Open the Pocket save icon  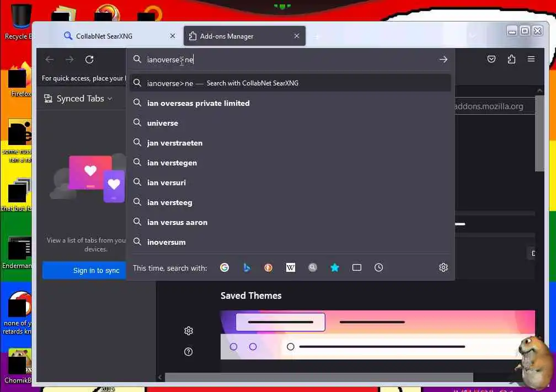[x=491, y=59]
